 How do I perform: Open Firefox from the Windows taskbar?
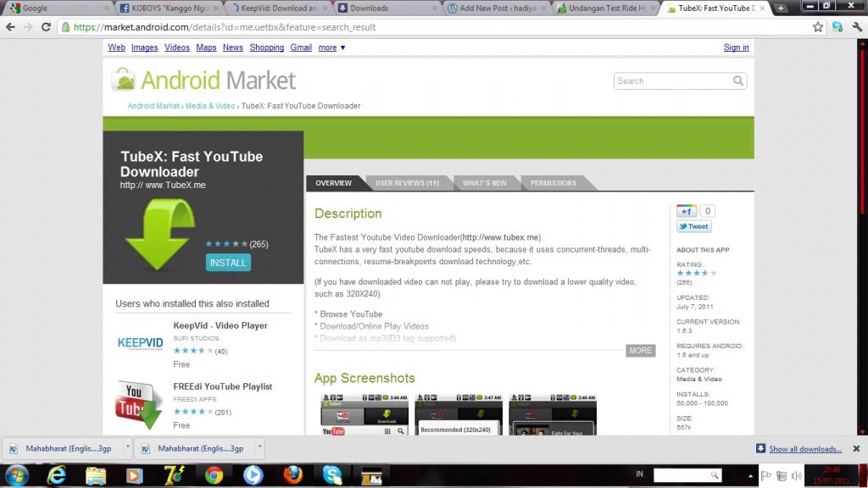pos(292,474)
